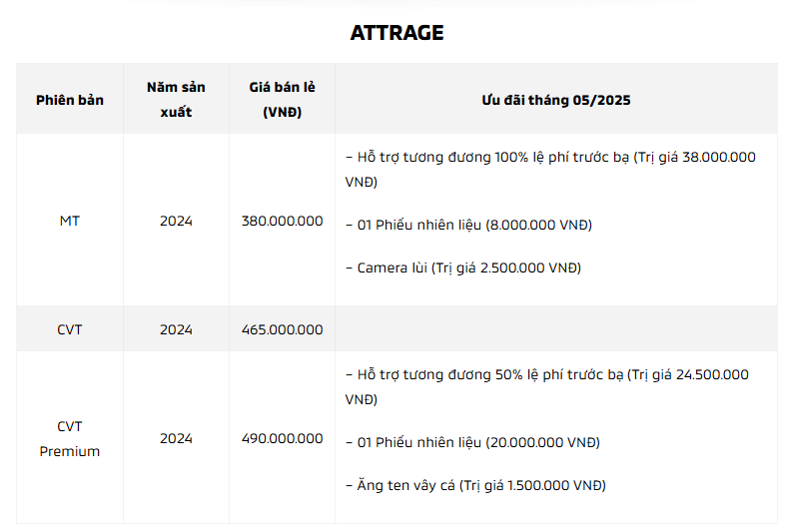Click the 8.000.000 VNĐ fuel voucher line
This screenshot has height=532, width=791.
(468, 225)
